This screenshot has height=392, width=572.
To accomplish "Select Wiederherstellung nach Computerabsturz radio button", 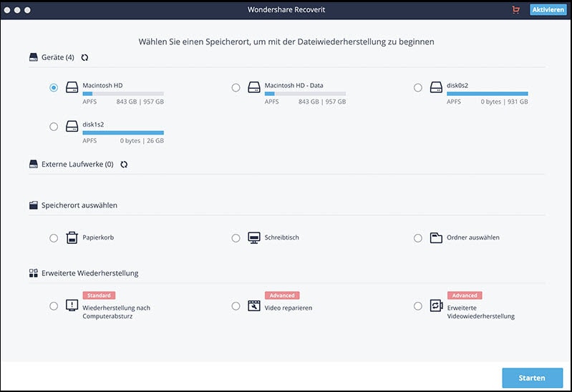I will coord(54,306).
